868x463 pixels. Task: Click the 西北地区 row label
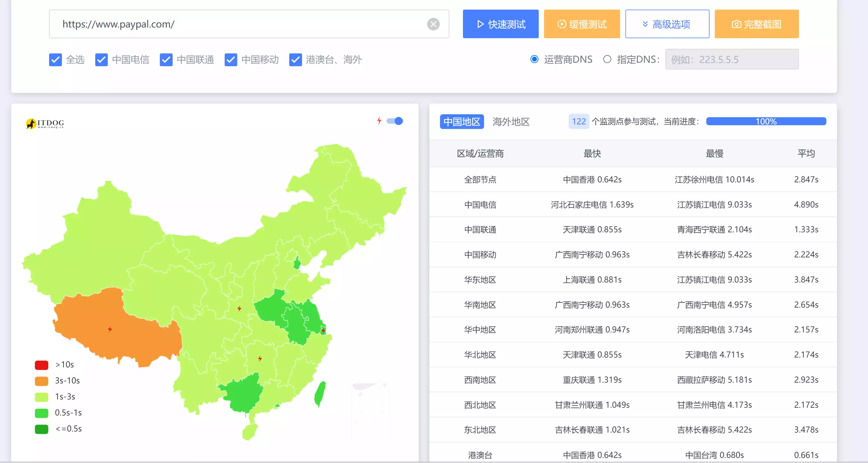click(480, 405)
